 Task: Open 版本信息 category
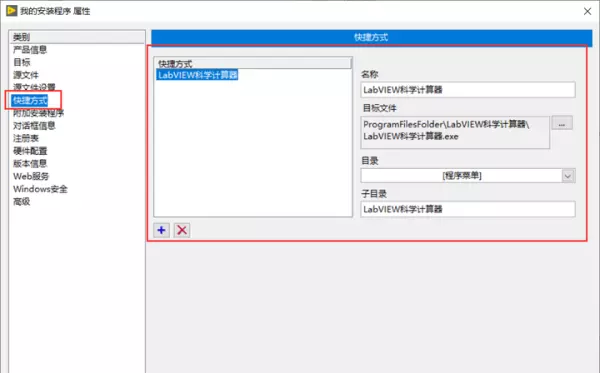click(x=30, y=163)
